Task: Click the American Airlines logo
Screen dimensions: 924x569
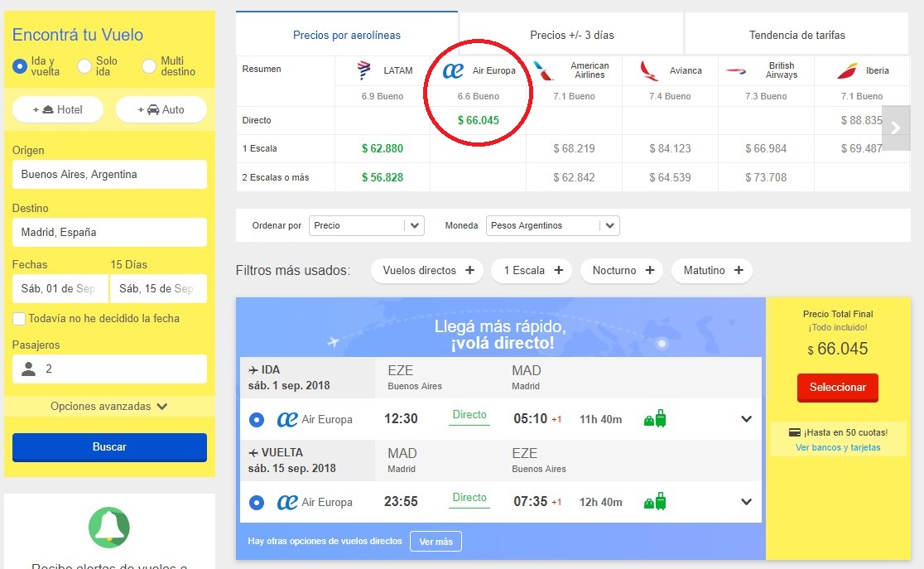Action: click(x=544, y=70)
